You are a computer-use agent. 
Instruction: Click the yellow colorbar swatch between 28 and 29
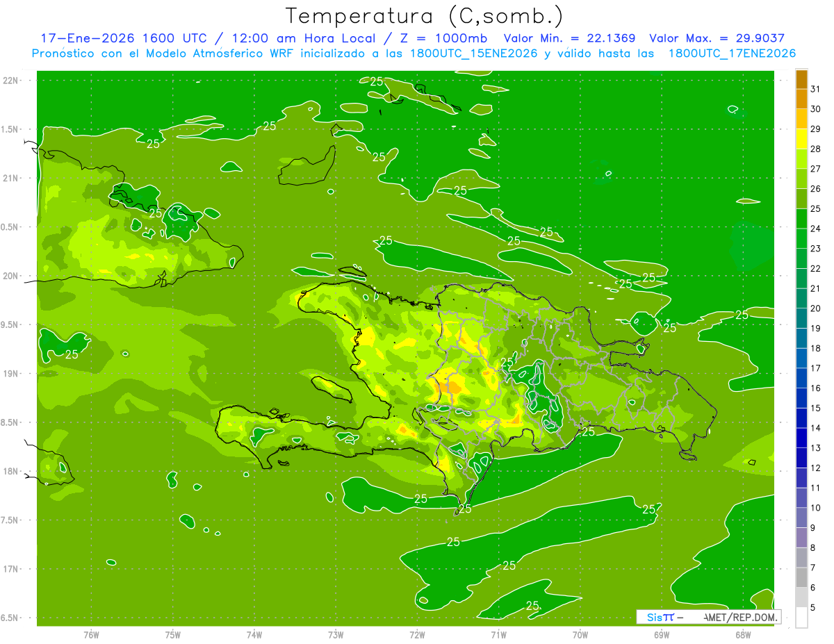[801, 138]
